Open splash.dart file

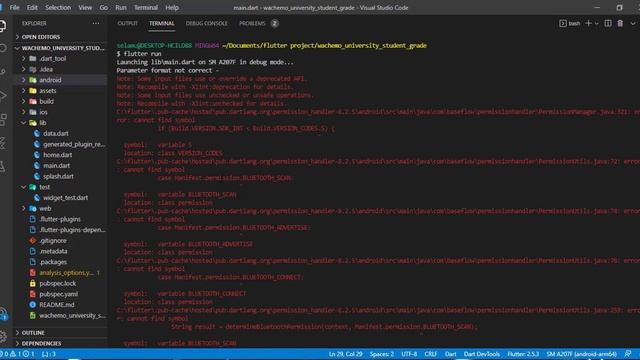pyautogui.click(x=58, y=176)
